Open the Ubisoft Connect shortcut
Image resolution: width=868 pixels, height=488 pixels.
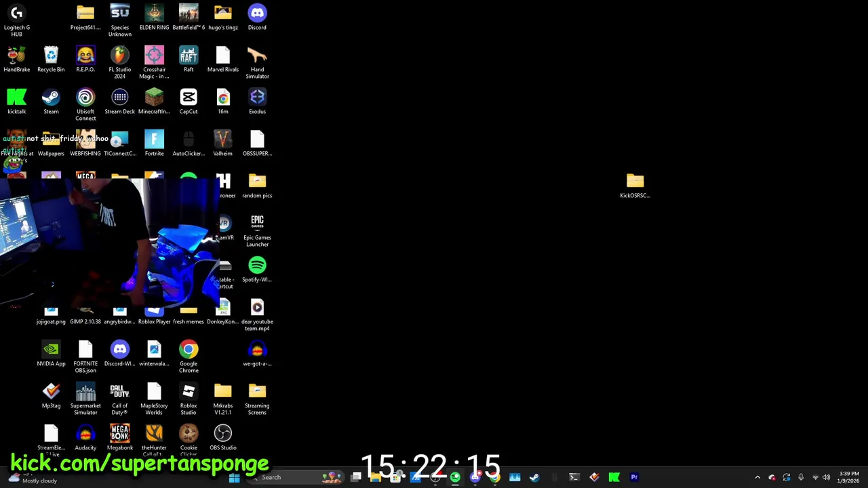(x=85, y=104)
